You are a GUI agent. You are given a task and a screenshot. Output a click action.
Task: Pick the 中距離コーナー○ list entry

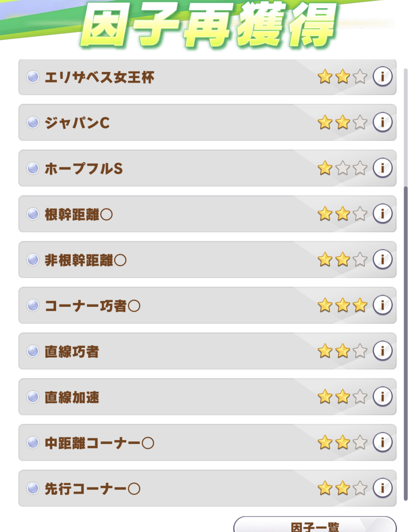(207, 443)
